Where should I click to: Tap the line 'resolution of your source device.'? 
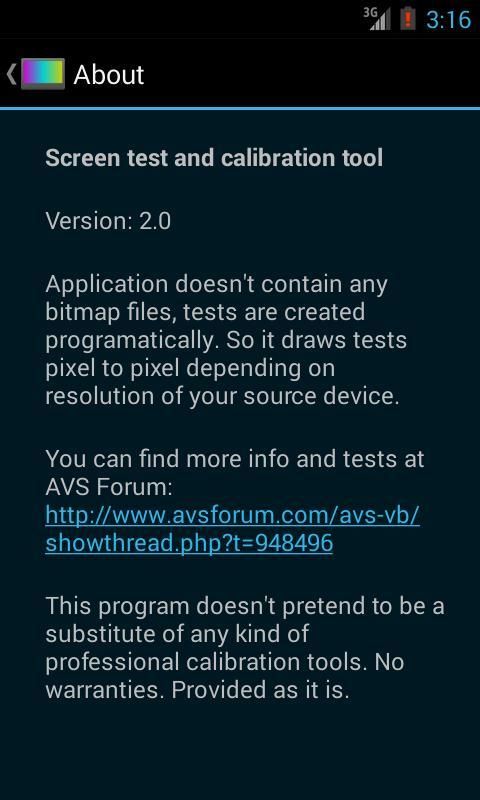(222, 397)
